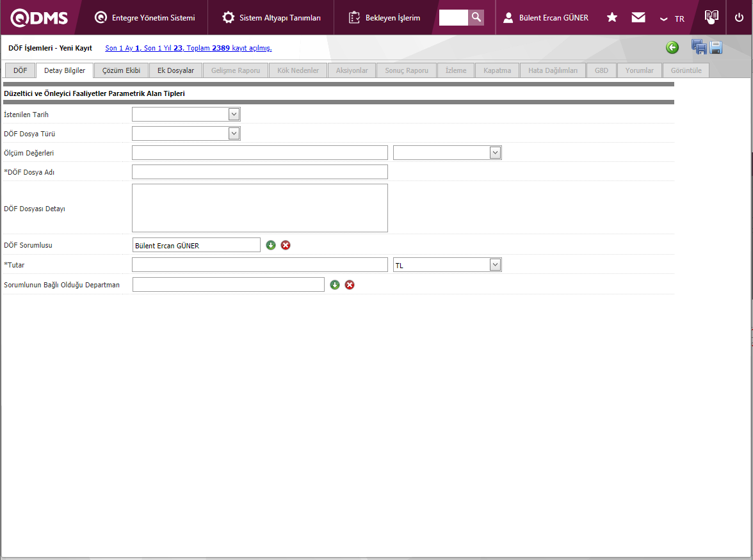Click the Tutar amount field
753x560 pixels.
coord(260,265)
